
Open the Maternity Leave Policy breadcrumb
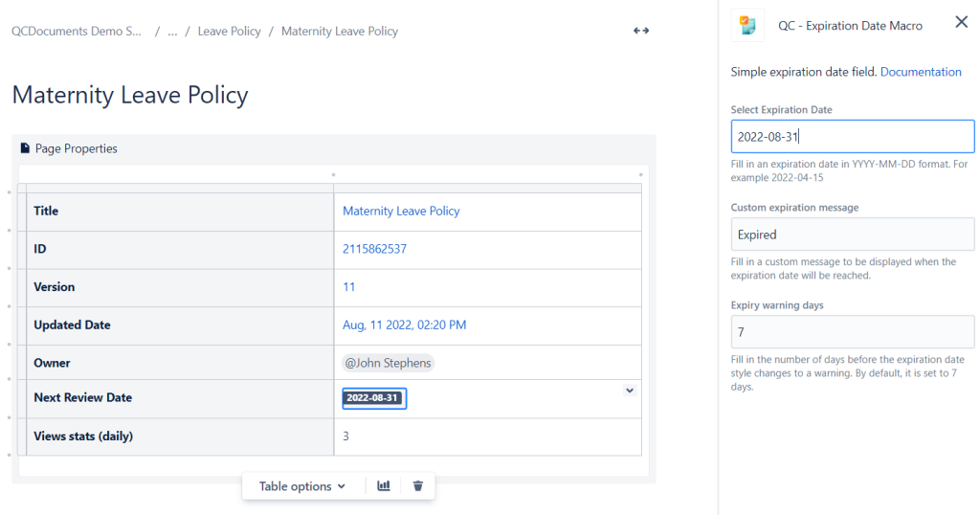pos(340,32)
